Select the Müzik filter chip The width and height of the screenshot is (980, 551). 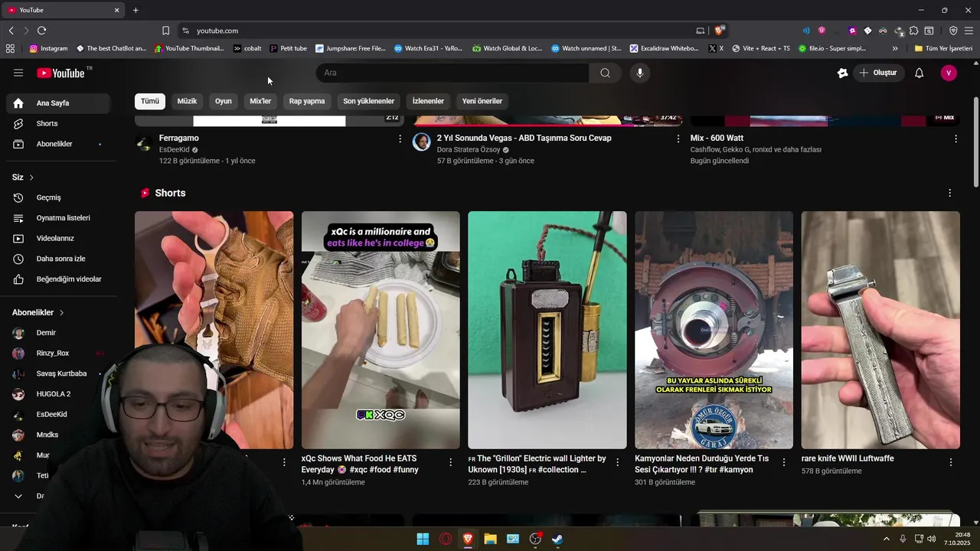tap(187, 101)
